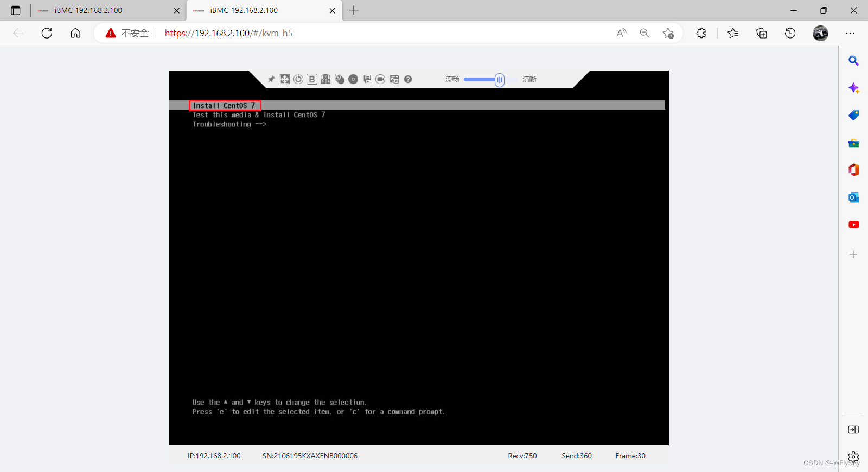This screenshot has width=868, height=472.
Task: Open the power control icon
Action: click(x=298, y=79)
